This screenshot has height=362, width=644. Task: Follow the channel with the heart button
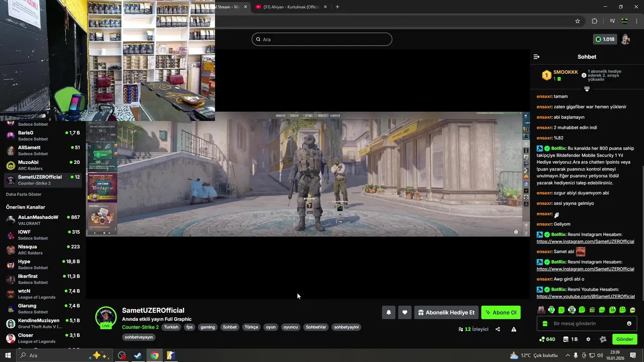point(405,312)
